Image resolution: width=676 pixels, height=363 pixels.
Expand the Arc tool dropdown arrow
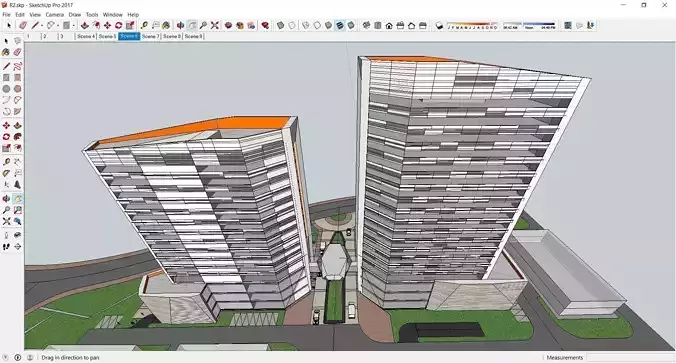click(57, 25)
